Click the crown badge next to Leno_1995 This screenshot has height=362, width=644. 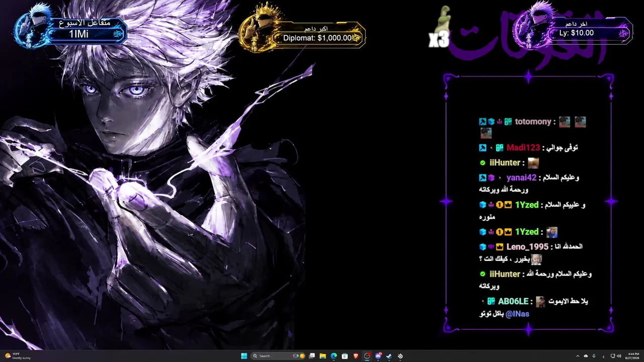click(x=500, y=247)
